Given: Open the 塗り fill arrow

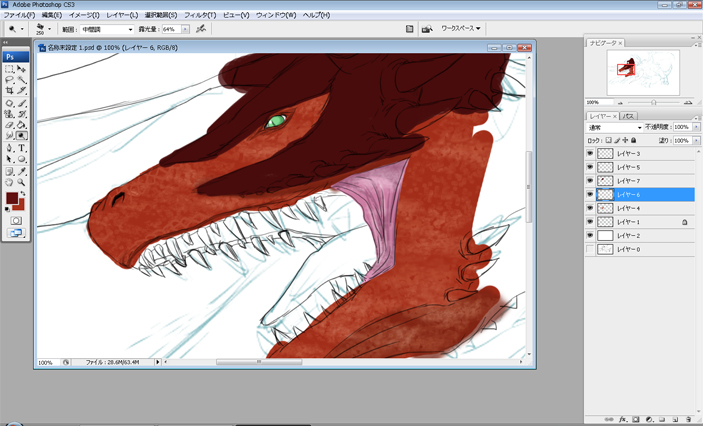Looking at the screenshot, I should [696, 140].
